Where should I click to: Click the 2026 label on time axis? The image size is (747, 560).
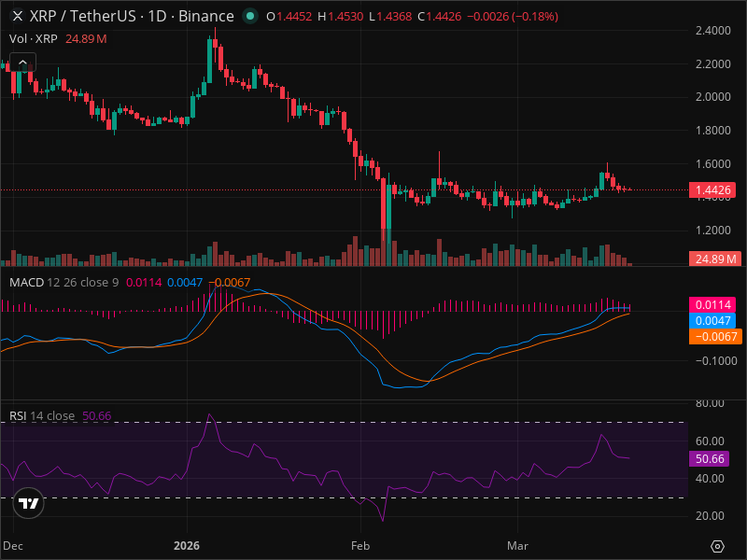(x=186, y=546)
